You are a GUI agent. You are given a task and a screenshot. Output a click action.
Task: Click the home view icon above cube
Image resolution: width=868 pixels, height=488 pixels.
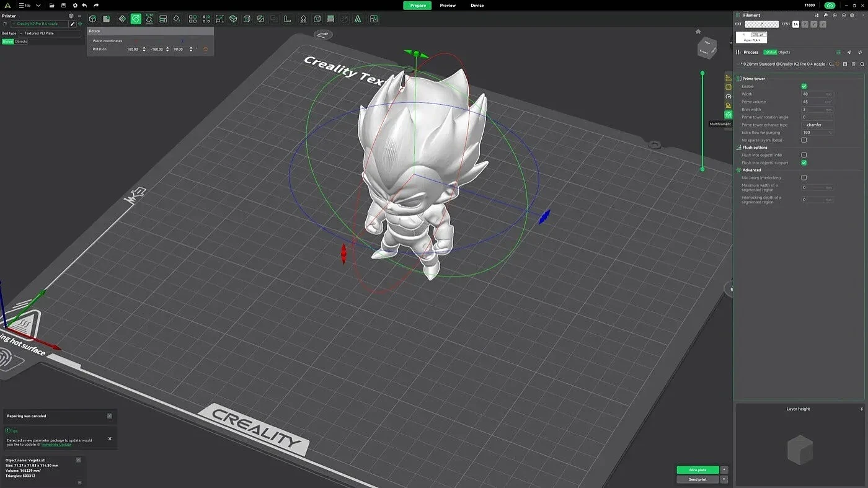[698, 32]
